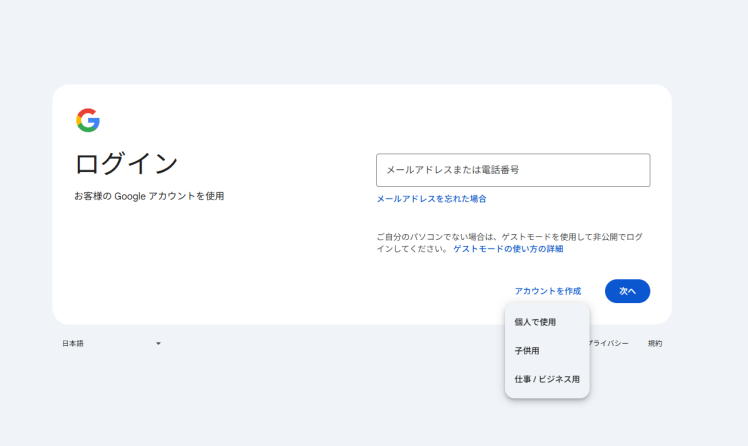Open the 日本語 language dropdown
Viewport: 748px width, 446px height.
pyautogui.click(x=111, y=343)
